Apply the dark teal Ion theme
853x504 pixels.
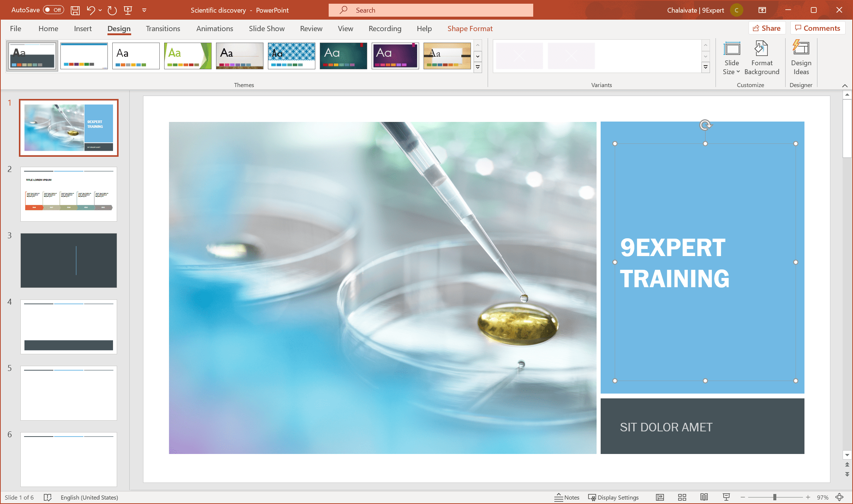tap(343, 56)
